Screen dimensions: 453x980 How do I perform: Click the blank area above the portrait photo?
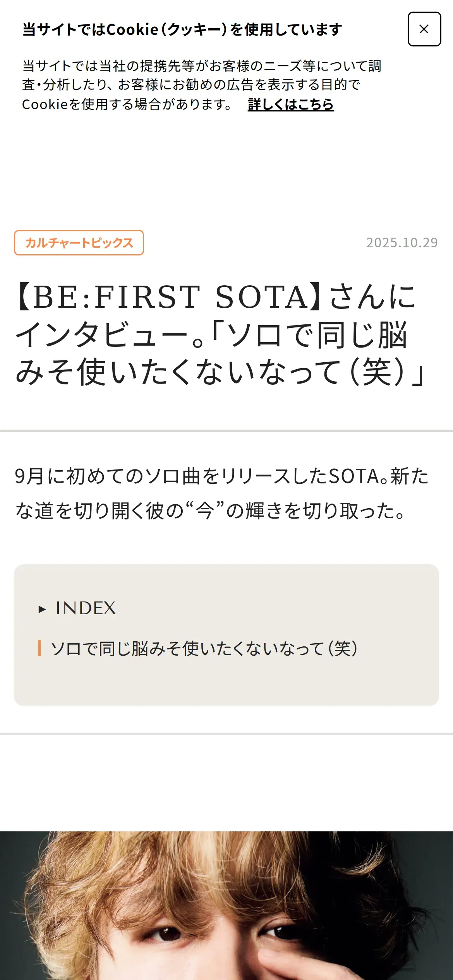[x=226, y=786]
